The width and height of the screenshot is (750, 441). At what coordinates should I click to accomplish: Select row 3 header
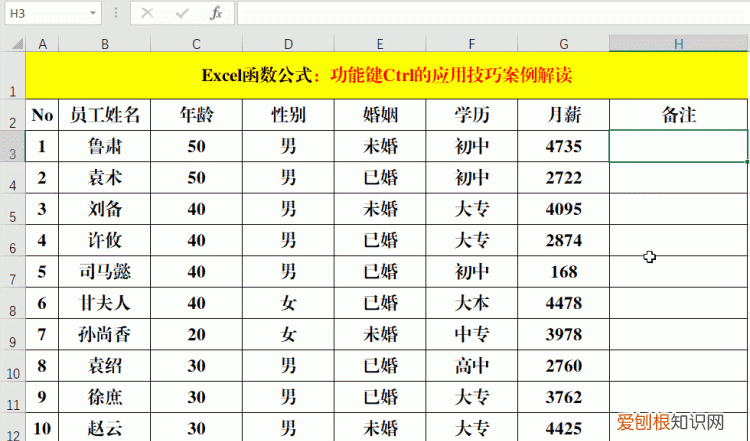point(13,146)
